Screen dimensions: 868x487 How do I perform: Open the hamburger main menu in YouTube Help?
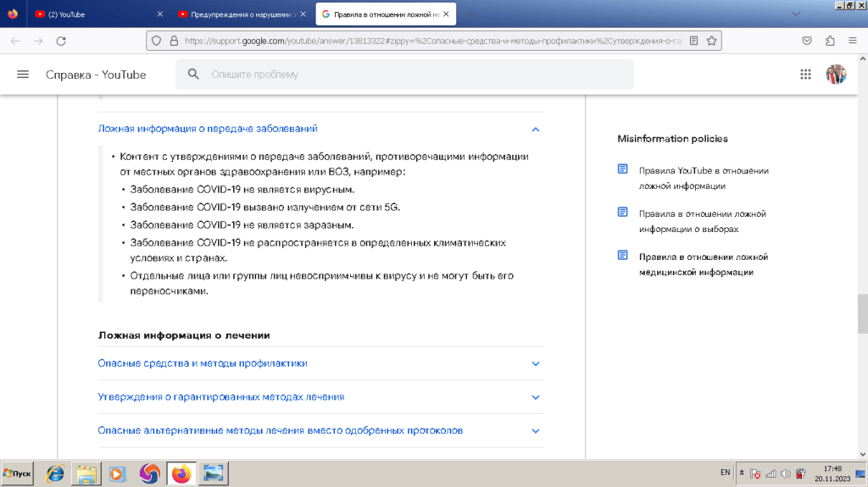23,75
